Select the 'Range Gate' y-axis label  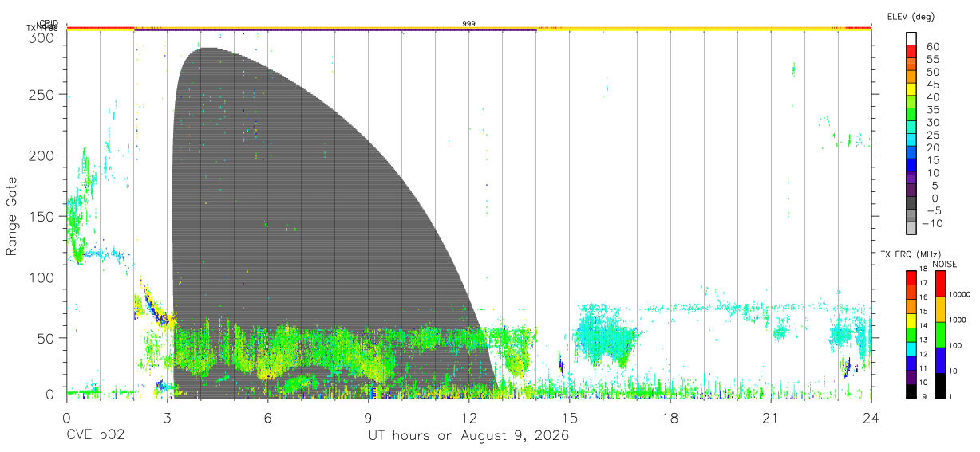(x=12, y=217)
